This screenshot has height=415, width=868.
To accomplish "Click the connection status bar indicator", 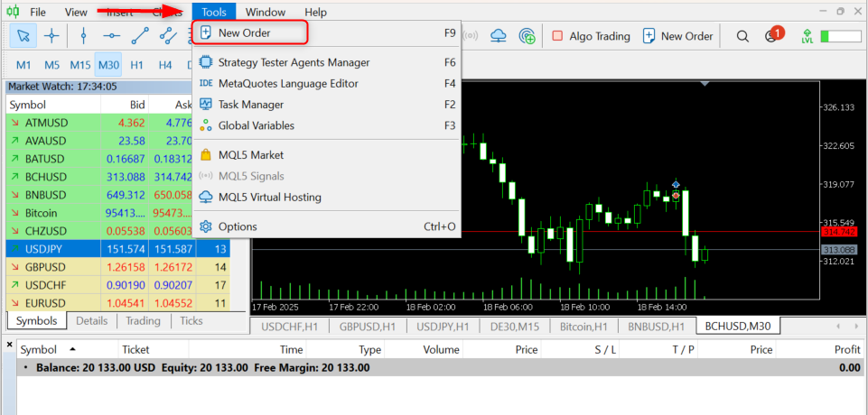I will pos(842,36).
